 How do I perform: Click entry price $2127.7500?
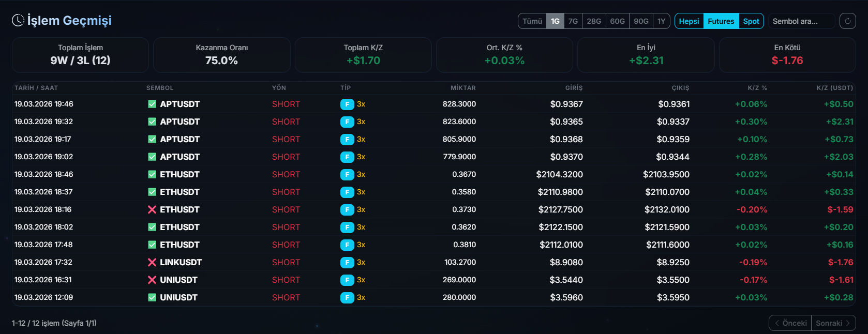click(561, 209)
